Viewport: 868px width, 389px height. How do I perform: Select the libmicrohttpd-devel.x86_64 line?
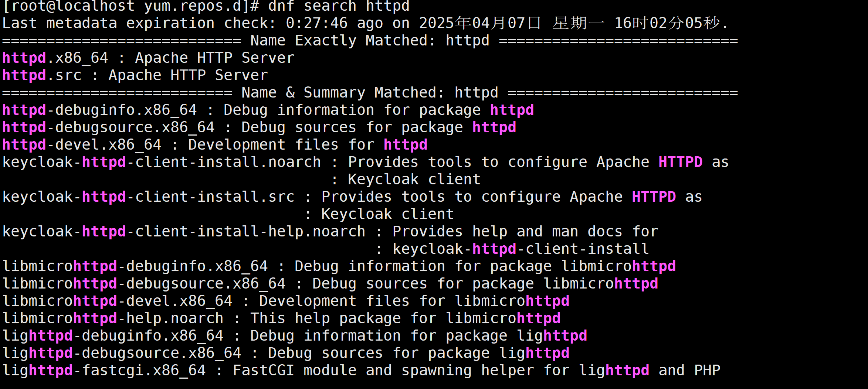286,301
